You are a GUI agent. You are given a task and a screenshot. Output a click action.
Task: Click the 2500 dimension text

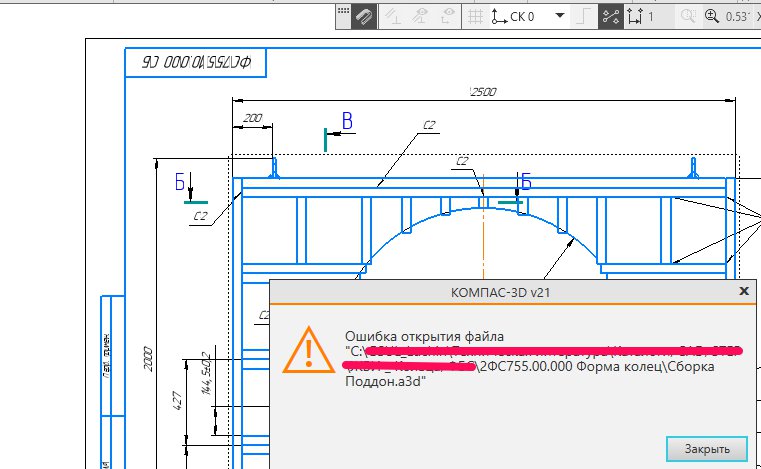pos(483,92)
